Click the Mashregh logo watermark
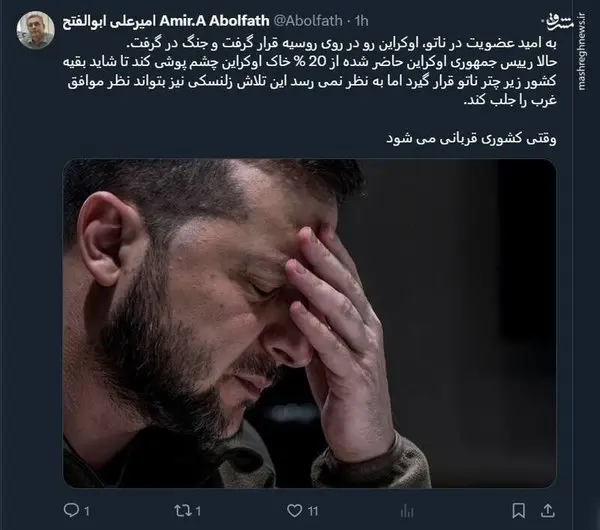Viewport: 600px width, 530px height. pyautogui.click(x=560, y=22)
